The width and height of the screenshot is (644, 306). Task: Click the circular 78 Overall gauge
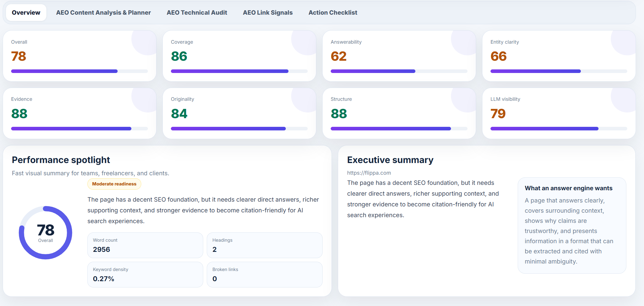(45, 233)
